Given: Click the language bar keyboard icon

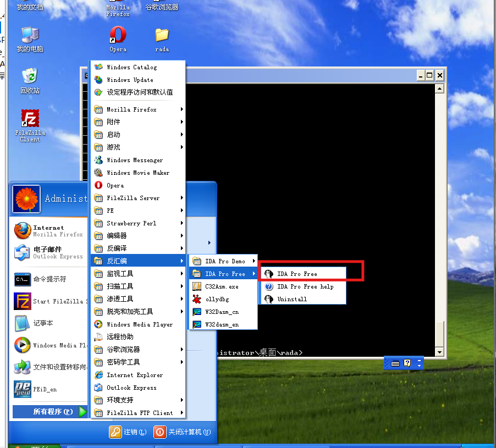Looking at the screenshot, I should (x=395, y=363).
